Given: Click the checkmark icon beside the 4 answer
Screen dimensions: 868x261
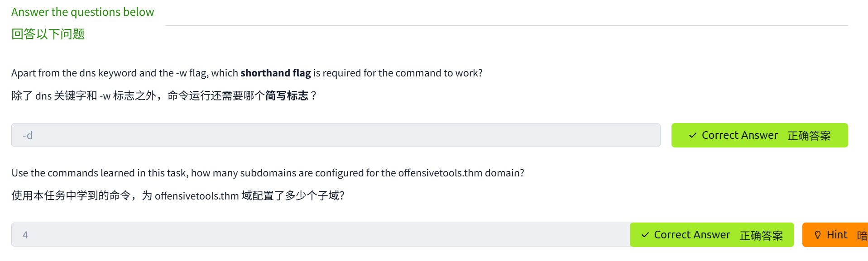Looking at the screenshot, I should tap(645, 235).
